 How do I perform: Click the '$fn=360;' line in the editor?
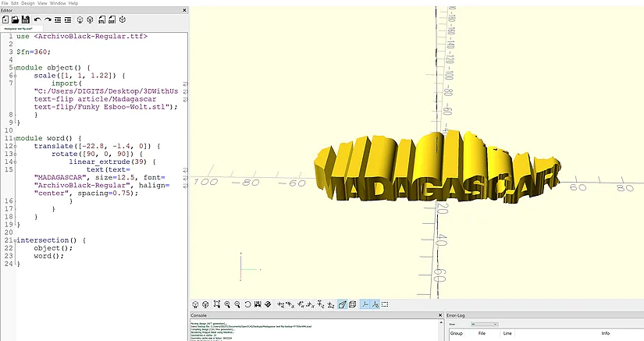34,52
